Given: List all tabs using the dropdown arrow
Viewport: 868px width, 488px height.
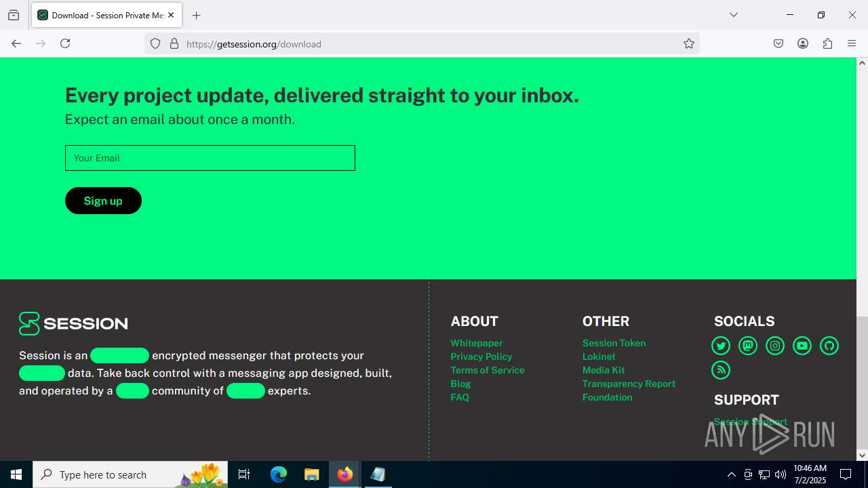Looking at the screenshot, I should pos(733,15).
